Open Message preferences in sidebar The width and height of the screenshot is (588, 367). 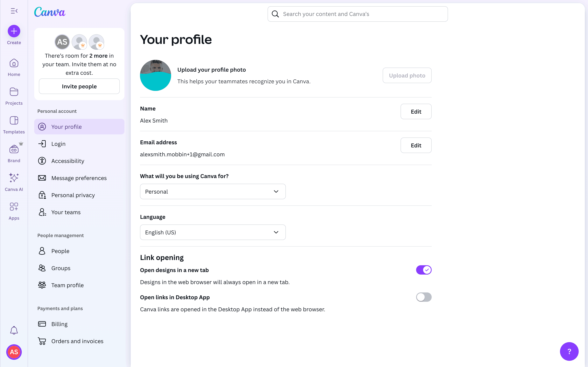point(79,178)
